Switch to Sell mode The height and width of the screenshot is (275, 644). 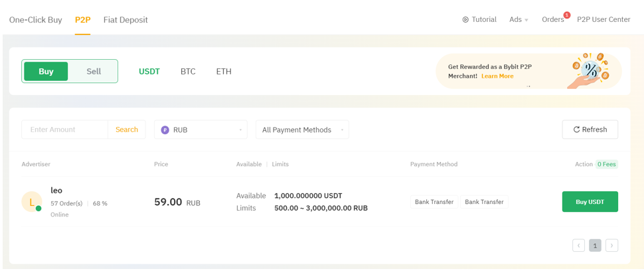click(94, 72)
